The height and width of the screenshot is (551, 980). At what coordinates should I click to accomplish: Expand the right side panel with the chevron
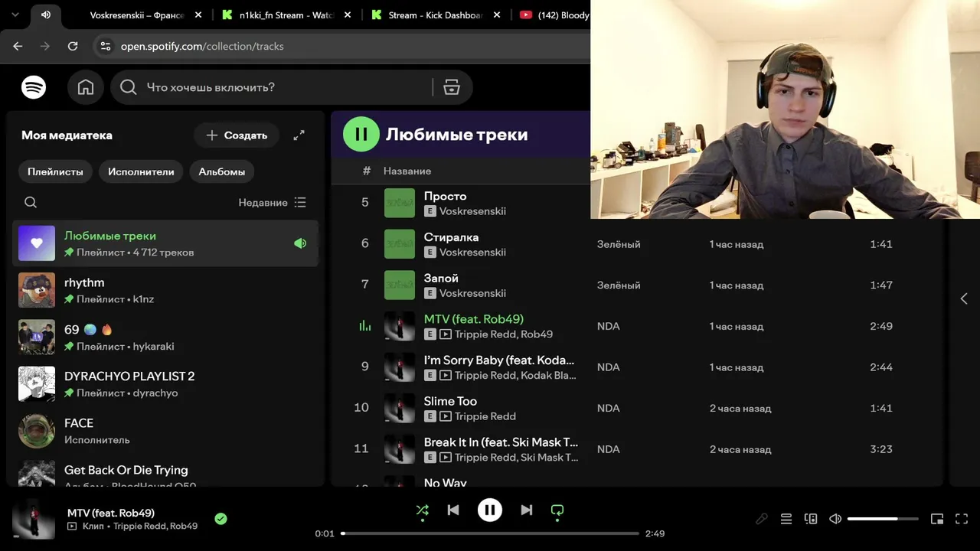(x=964, y=298)
